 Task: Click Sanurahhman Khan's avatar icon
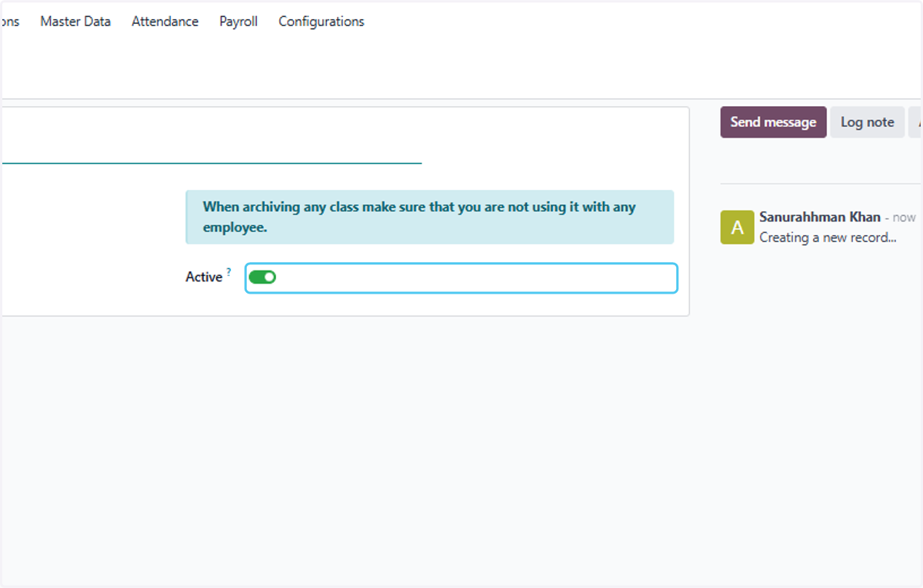point(737,228)
